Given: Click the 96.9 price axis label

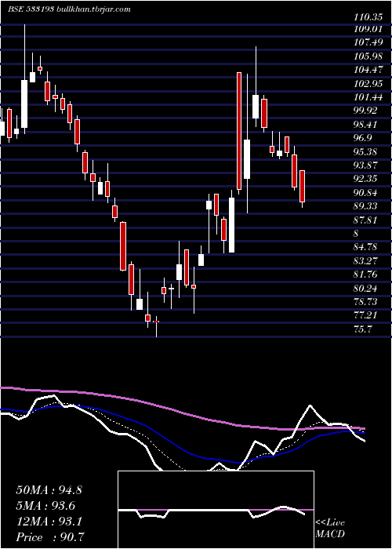Looking at the screenshot, I should tap(363, 138).
